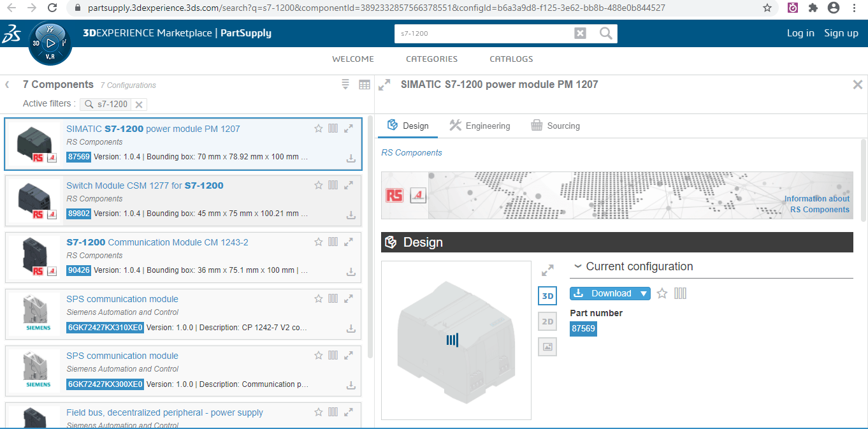
Task: Enlarge the 3D viewer to fullscreen
Action: point(547,270)
